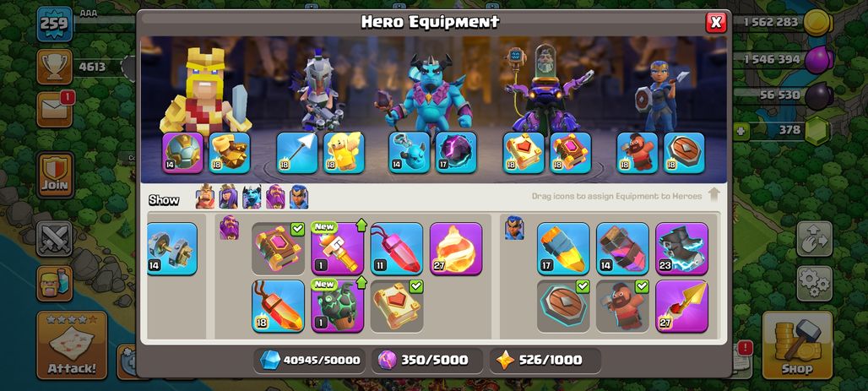
Task: Click the Attack! map button
Action: [x=72, y=345]
